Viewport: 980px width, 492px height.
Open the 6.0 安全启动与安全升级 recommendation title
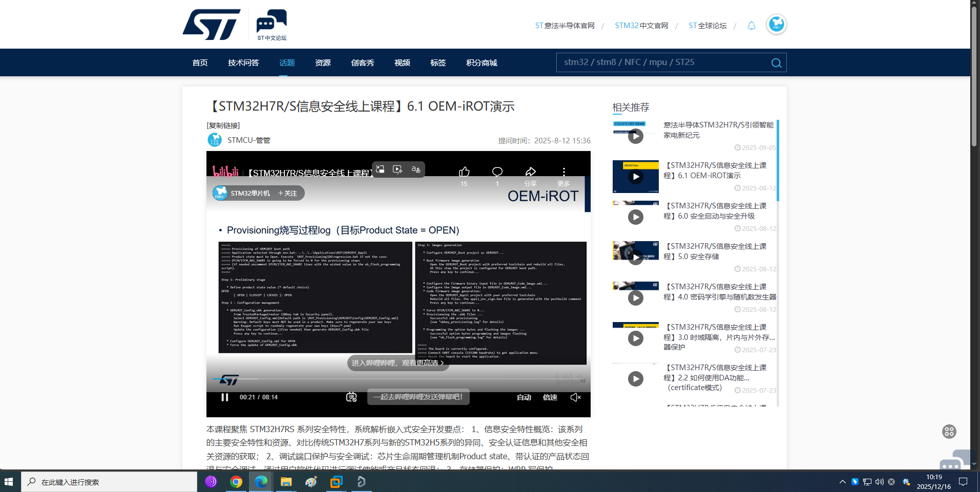(715, 211)
